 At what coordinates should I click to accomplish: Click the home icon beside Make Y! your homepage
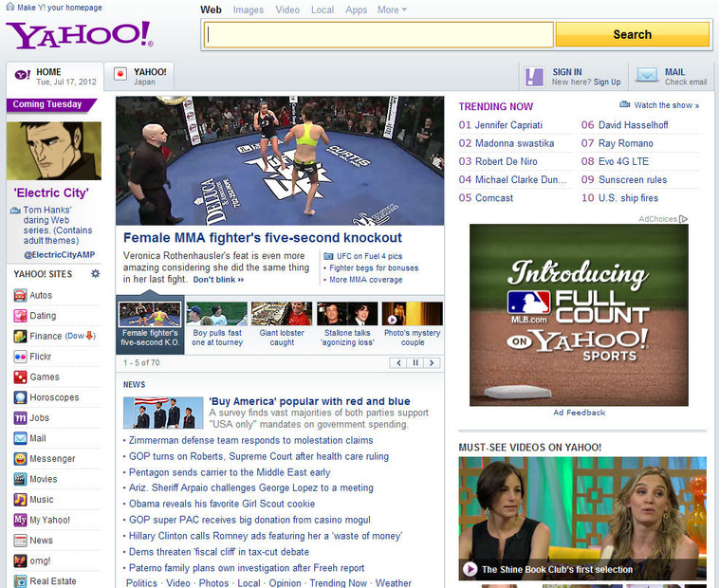[10, 7]
